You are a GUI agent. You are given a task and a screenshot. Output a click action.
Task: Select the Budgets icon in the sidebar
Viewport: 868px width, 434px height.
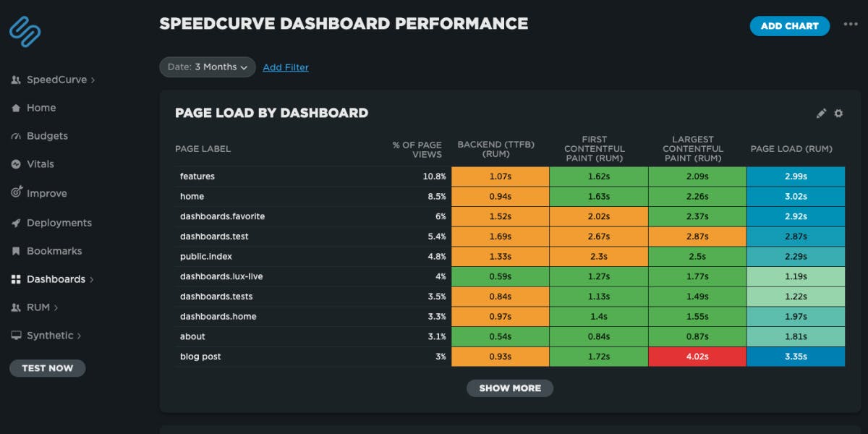pyautogui.click(x=17, y=135)
